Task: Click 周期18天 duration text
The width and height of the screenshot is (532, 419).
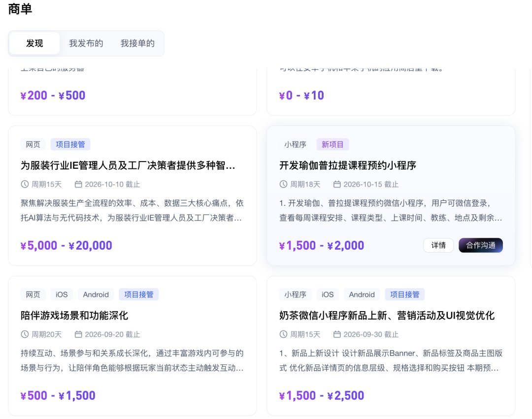Action: [x=305, y=185]
